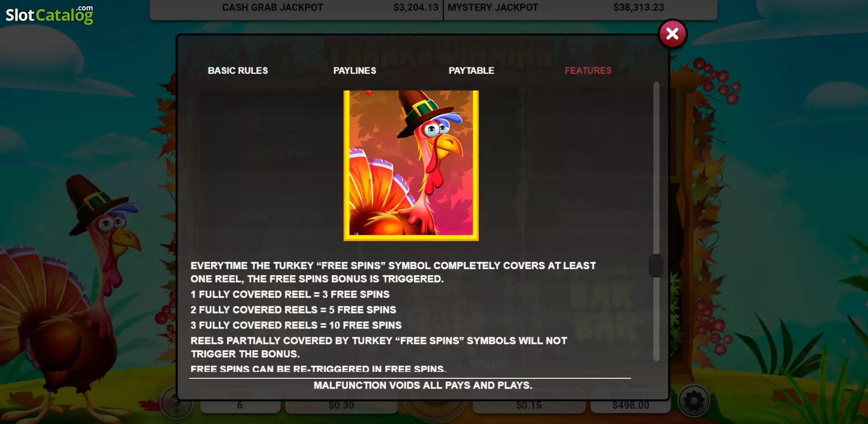Click the Cash Grab Jackpot amount
868x424 pixels.
click(x=415, y=7)
